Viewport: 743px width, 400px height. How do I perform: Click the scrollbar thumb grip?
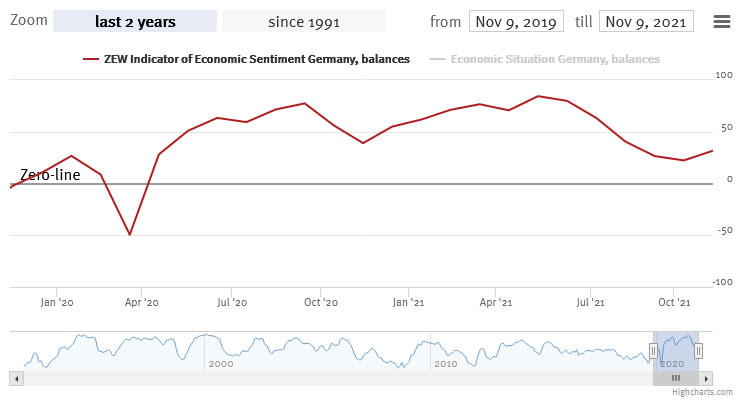pos(676,378)
